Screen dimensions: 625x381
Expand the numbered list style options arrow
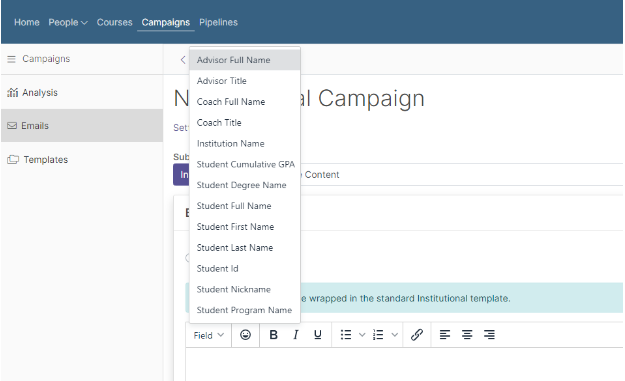[x=394, y=335]
